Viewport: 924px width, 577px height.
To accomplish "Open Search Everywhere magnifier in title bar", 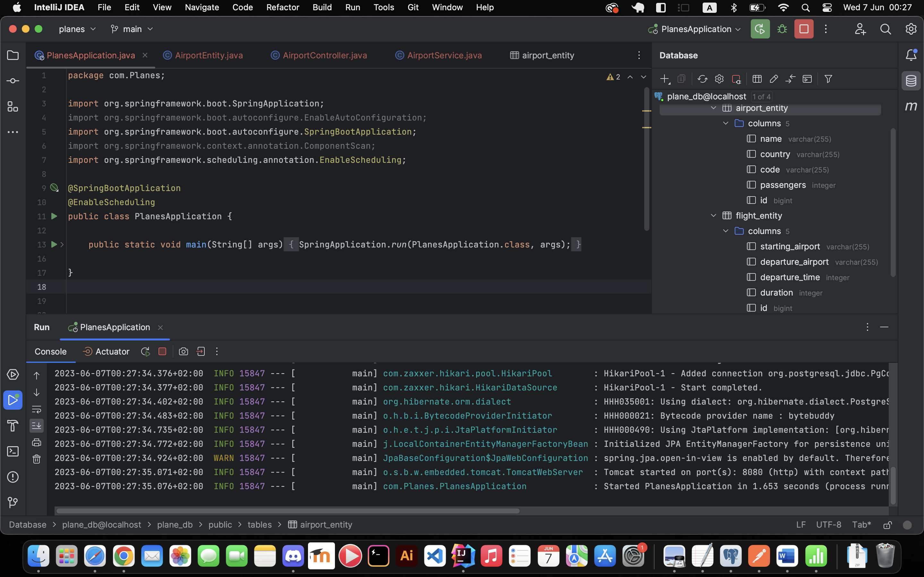I will (886, 29).
